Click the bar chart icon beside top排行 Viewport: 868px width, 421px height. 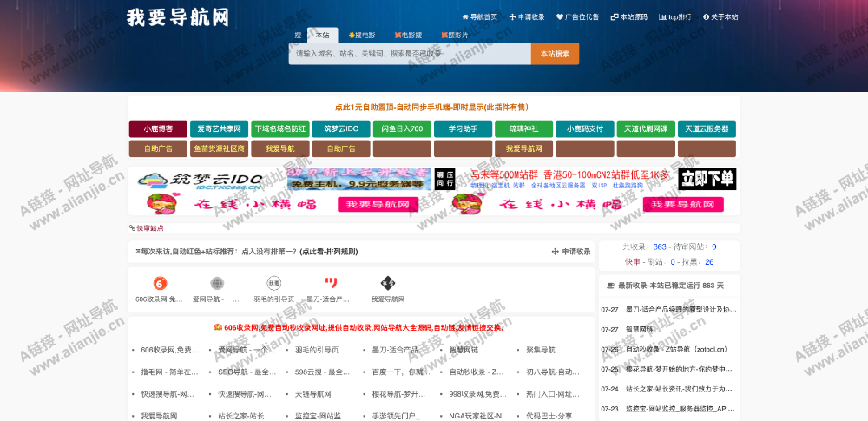click(x=662, y=17)
